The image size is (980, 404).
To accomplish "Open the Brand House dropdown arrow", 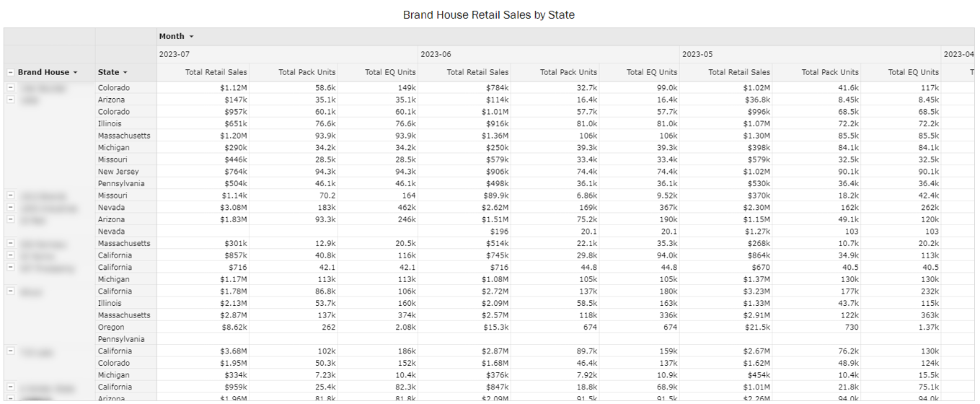I will 75,72.
